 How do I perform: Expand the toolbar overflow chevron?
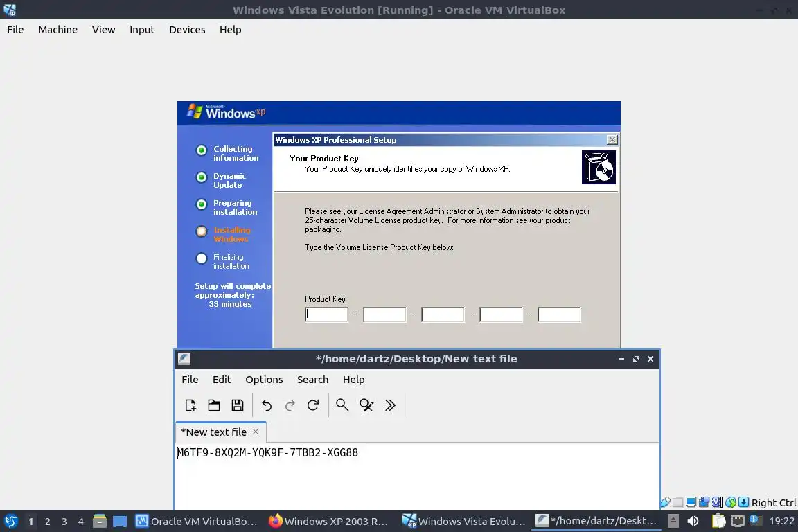pos(391,405)
